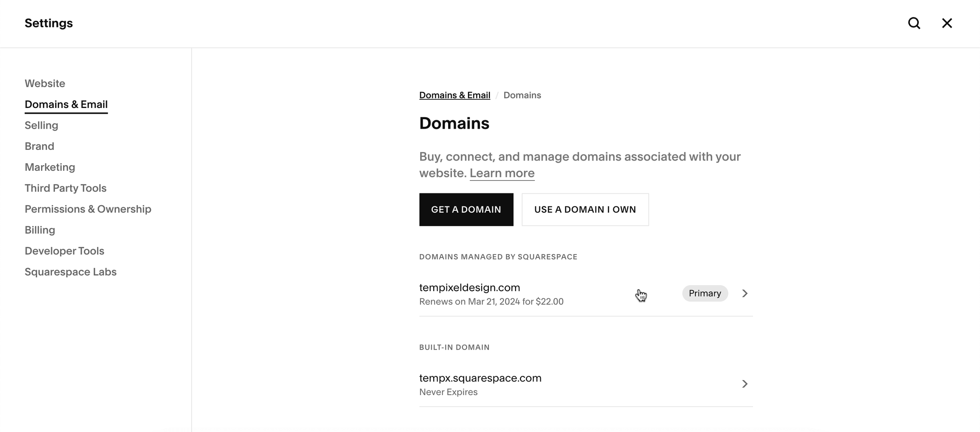Image resolution: width=980 pixels, height=432 pixels.
Task: Select Permissions & Ownership in sidebar
Action: tap(88, 209)
